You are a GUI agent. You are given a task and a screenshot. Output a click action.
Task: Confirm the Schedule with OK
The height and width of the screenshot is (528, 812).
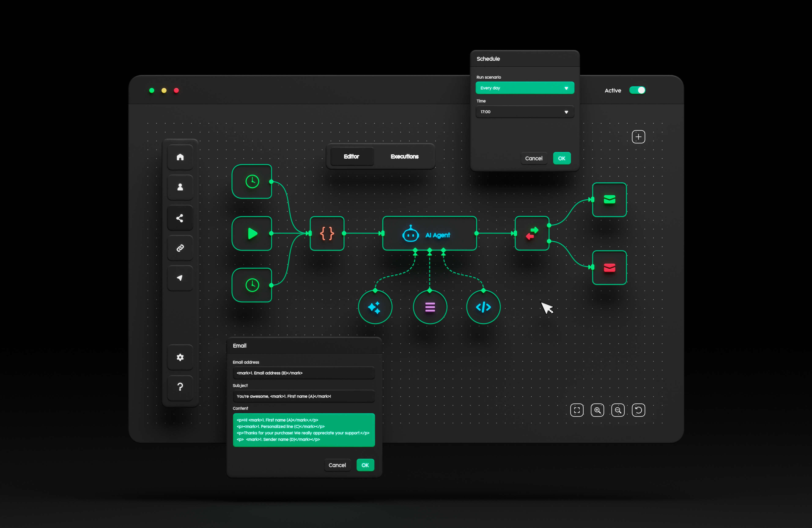tap(562, 158)
